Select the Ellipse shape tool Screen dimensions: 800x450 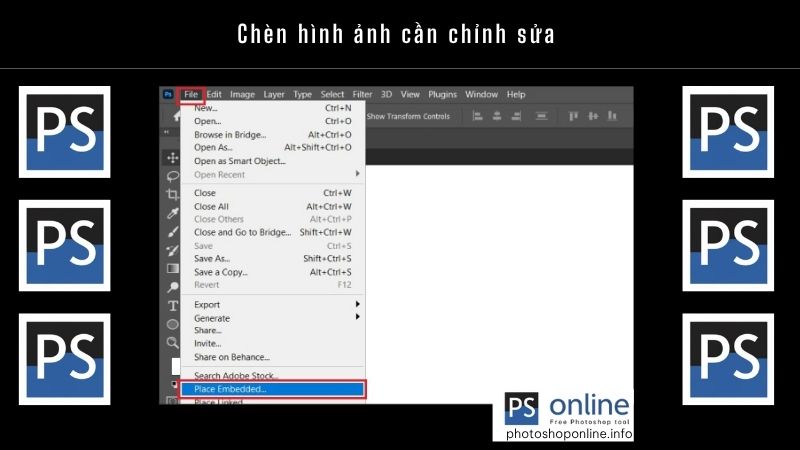pyautogui.click(x=172, y=324)
